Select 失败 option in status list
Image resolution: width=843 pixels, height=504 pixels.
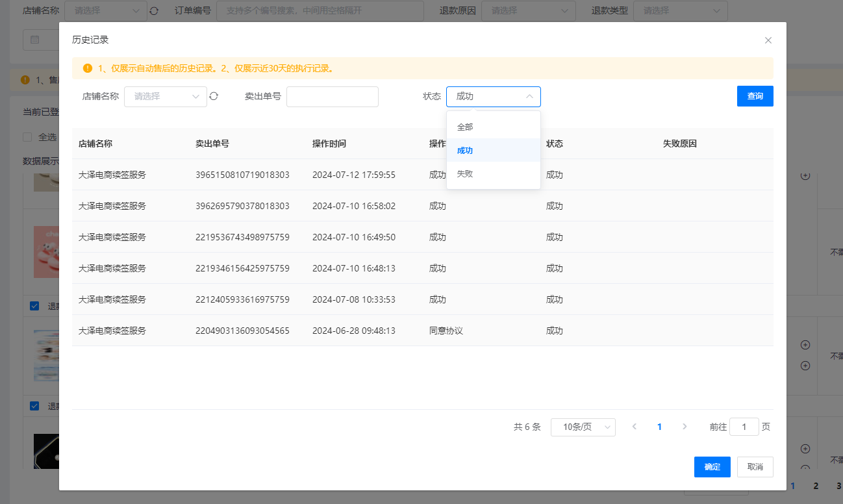494,173
